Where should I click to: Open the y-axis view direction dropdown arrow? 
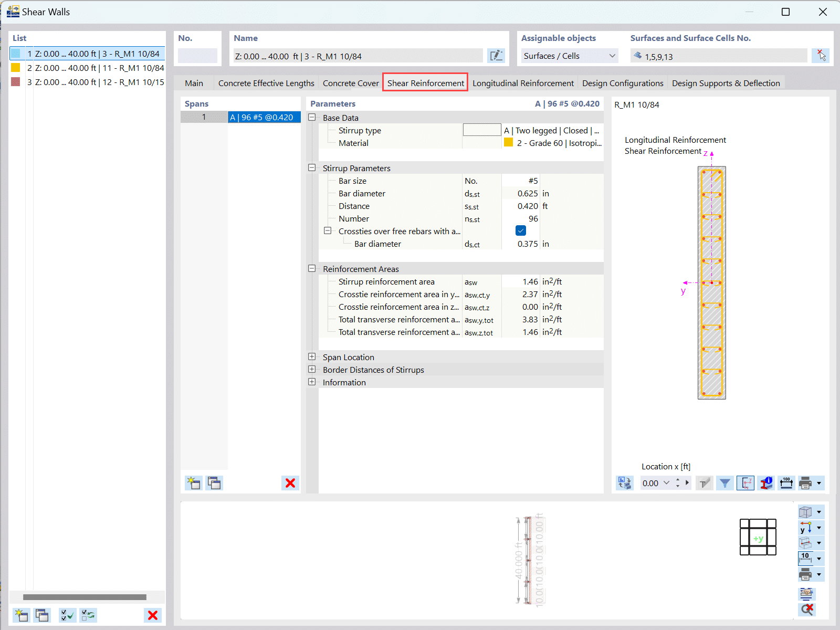(x=819, y=527)
